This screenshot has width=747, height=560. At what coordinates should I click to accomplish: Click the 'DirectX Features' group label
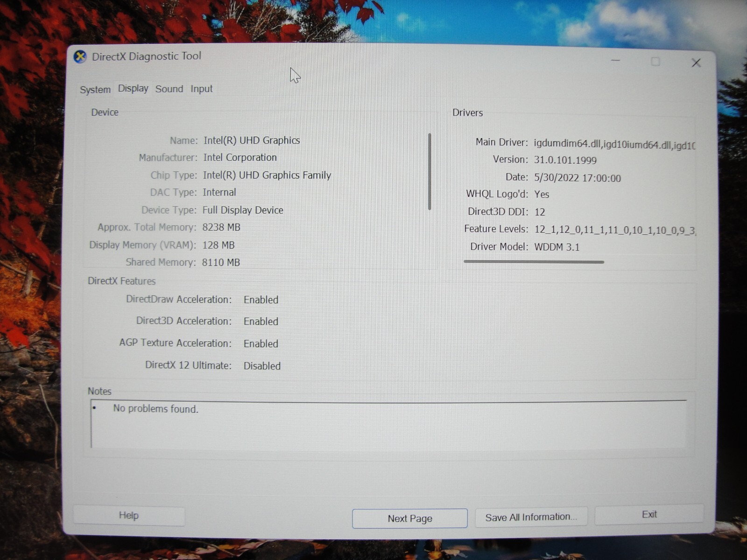pos(122,281)
